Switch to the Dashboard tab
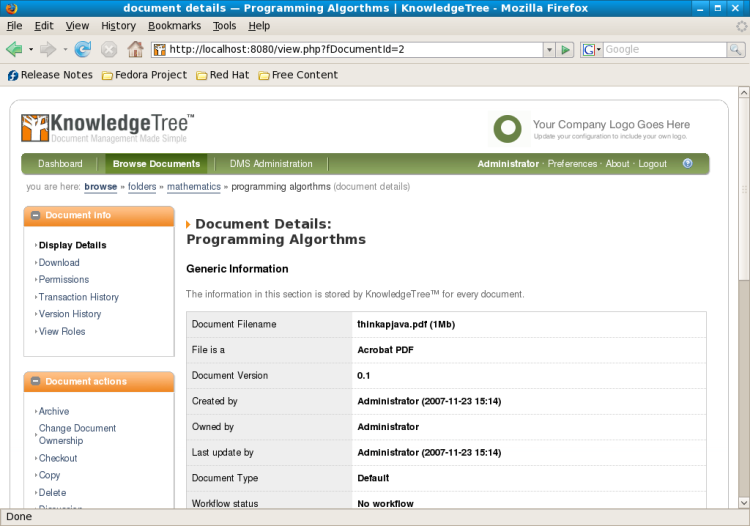The image size is (750, 526). 60,164
